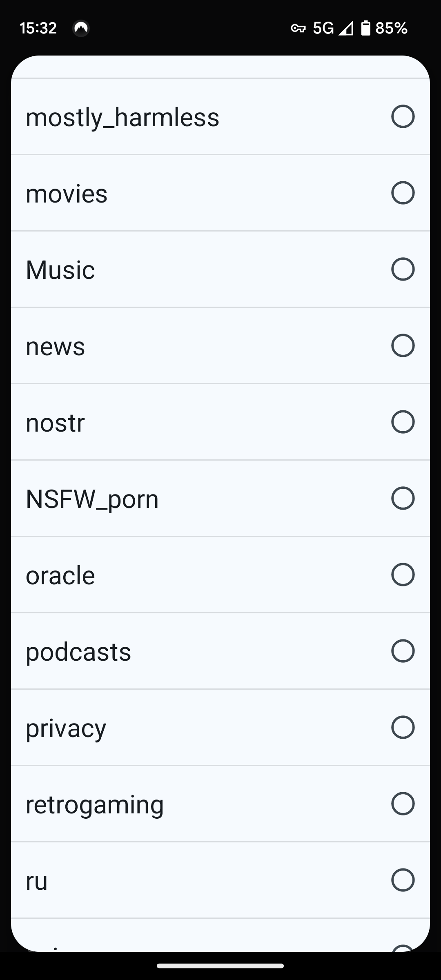441x980 pixels.
Task: Select the nostr radio button
Action: pos(403,422)
